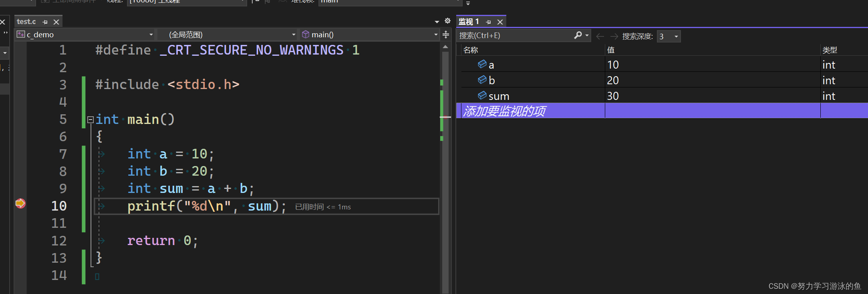Click the current statement arrow in margin
The image size is (868, 294).
click(x=20, y=203)
